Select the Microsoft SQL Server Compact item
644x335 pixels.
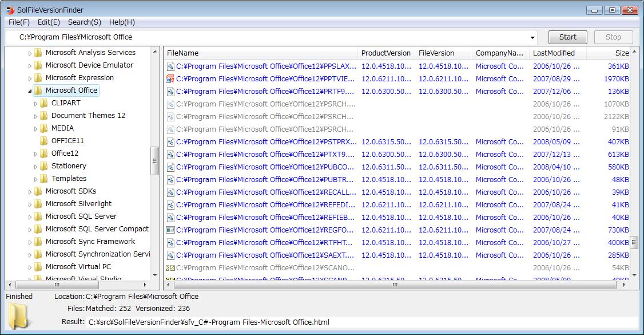97,229
